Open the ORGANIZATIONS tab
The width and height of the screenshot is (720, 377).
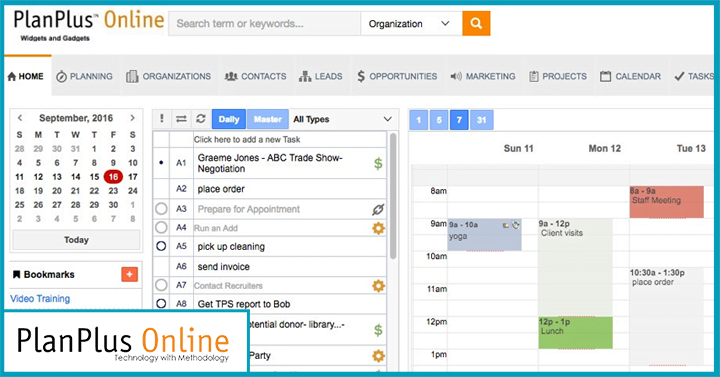[169, 76]
